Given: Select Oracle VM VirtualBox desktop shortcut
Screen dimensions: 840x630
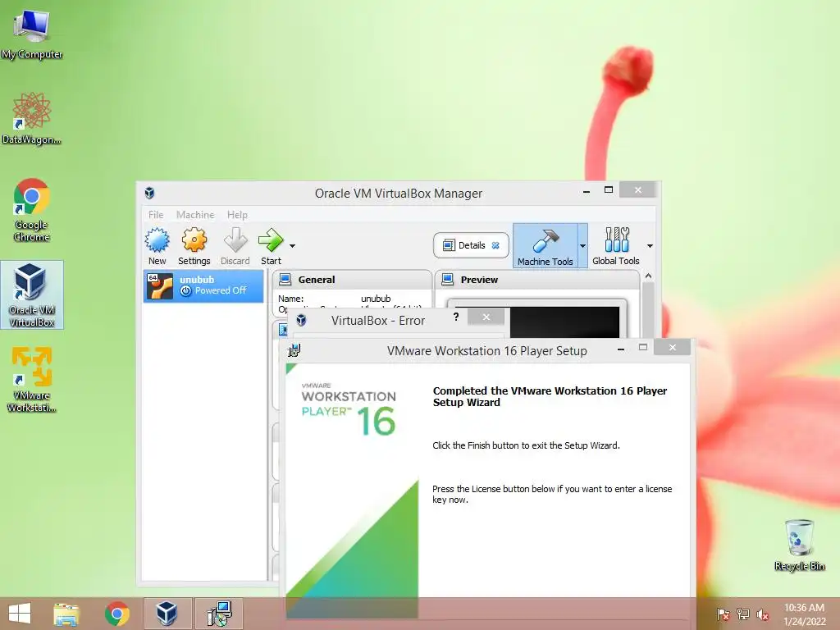Looking at the screenshot, I should tap(32, 294).
